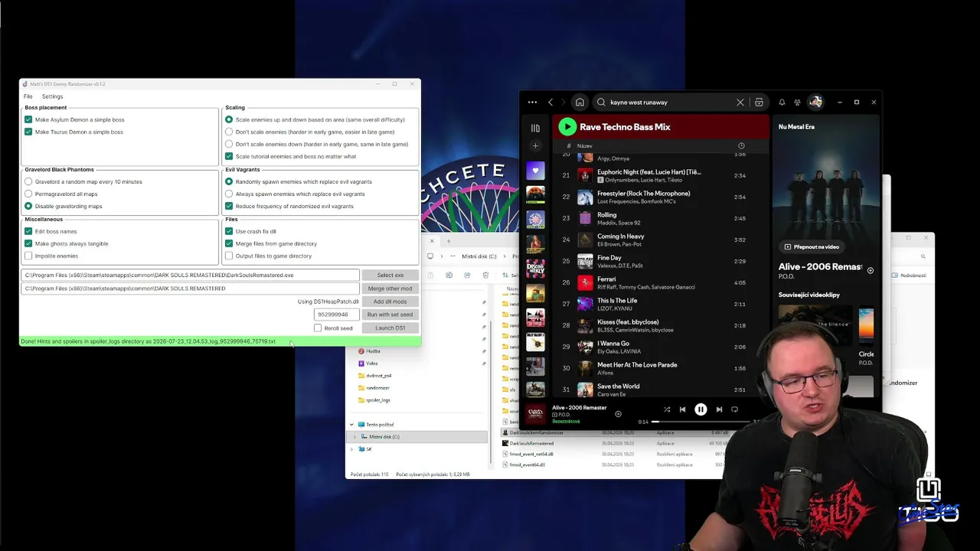Viewport: 980px width, 551px height.
Task: Skip to previous track in Spotify
Action: click(x=682, y=409)
